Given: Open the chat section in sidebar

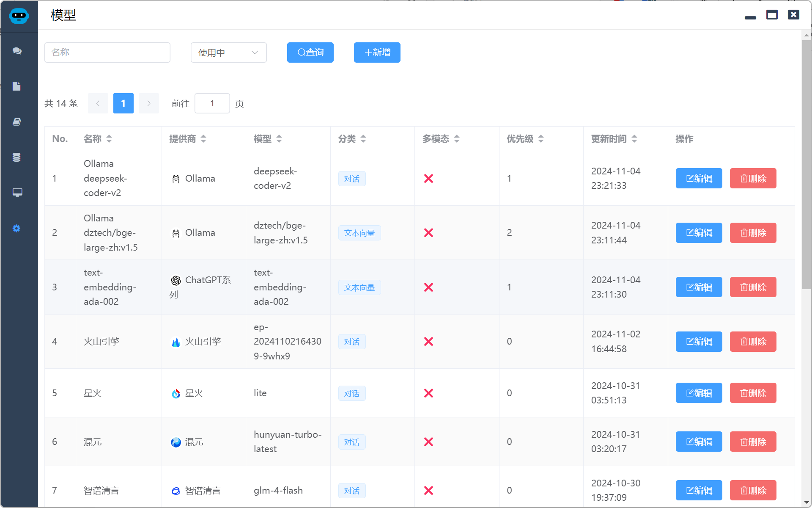Looking at the screenshot, I should click(x=17, y=51).
